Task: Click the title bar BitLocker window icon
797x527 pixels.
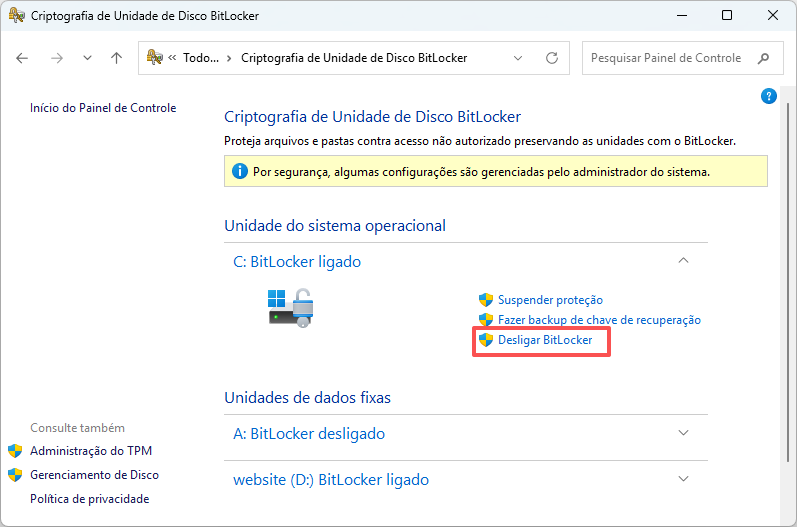Action: click(17, 15)
